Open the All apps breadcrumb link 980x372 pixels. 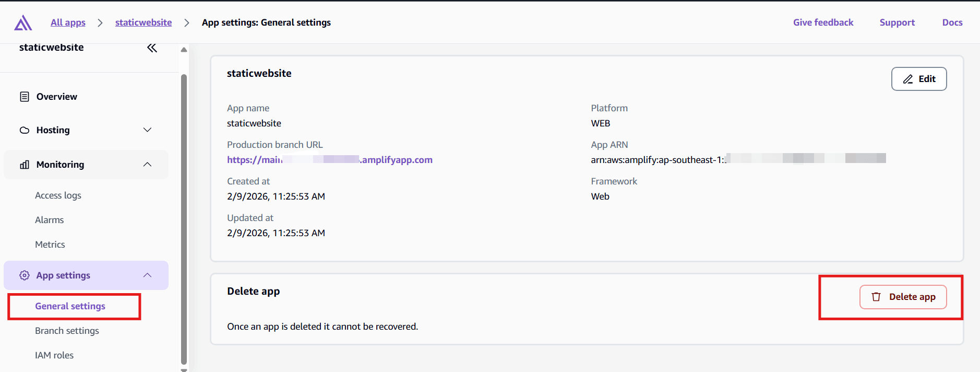(68, 22)
